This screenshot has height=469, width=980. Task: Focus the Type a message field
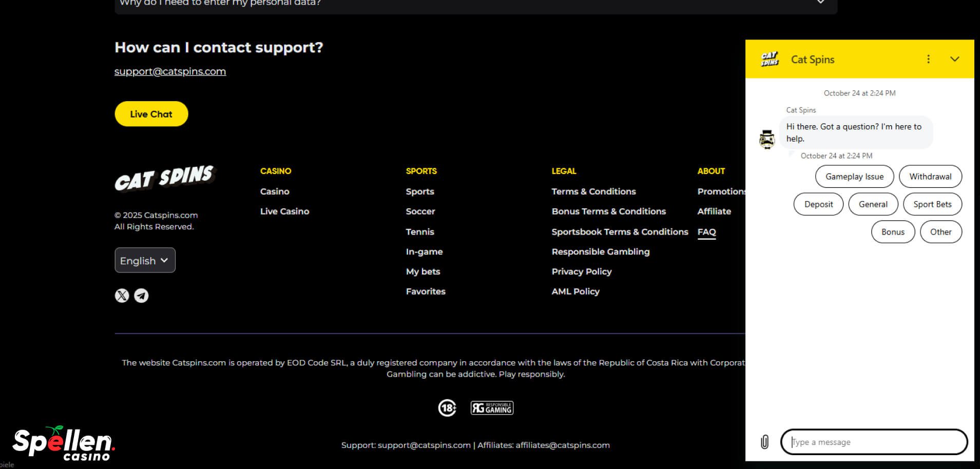point(874,442)
